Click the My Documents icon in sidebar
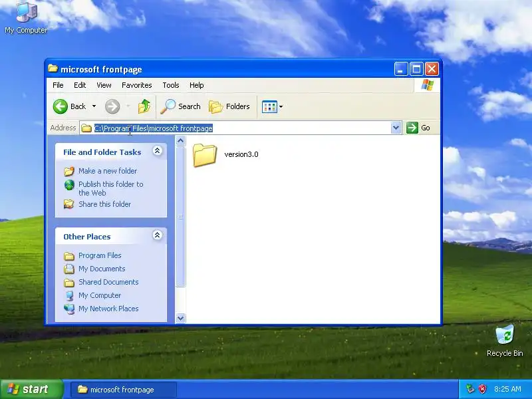The width and height of the screenshot is (532, 399). (69, 269)
